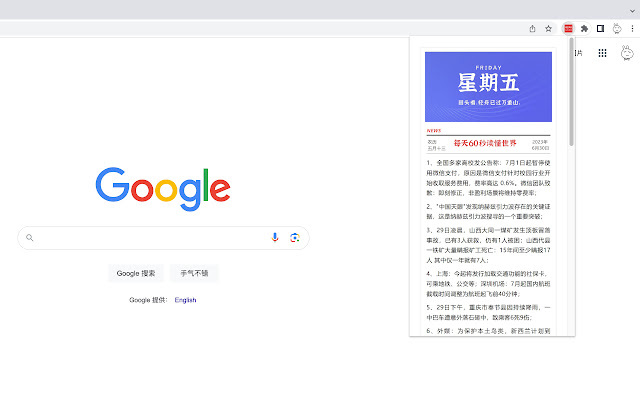This screenshot has width=640, height=400.
Task: Open the Chrome profile avatar in toolbar
Action: (x=617, y=29)
